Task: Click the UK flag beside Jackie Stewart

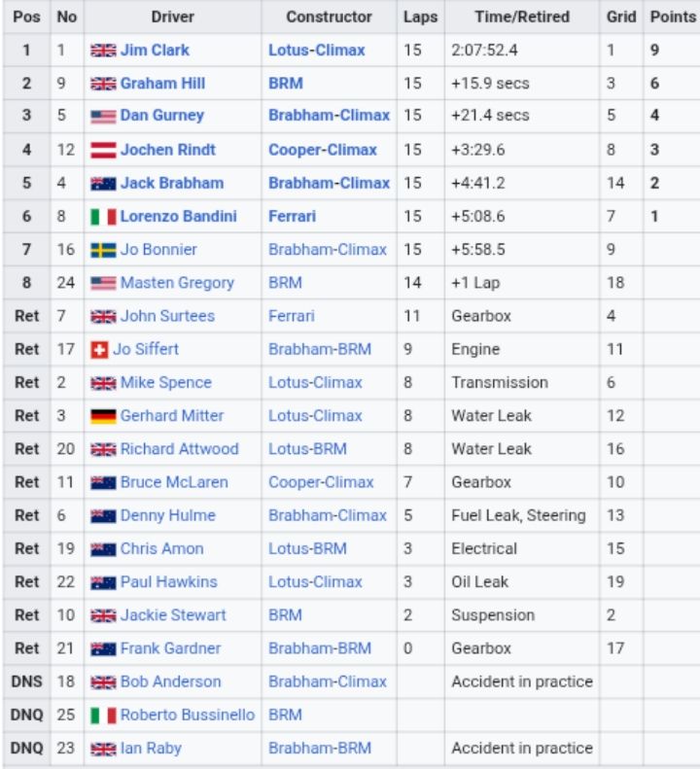Action: click(103, 615)
